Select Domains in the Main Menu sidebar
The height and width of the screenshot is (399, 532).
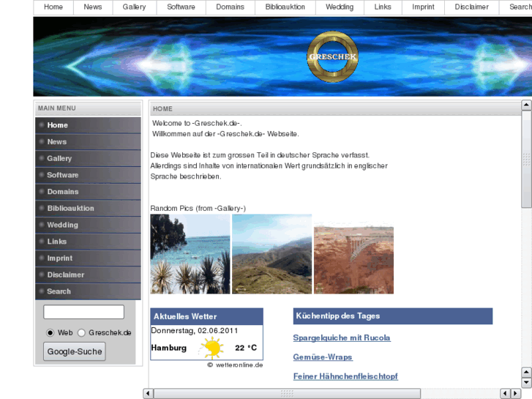tap(88, 192)
